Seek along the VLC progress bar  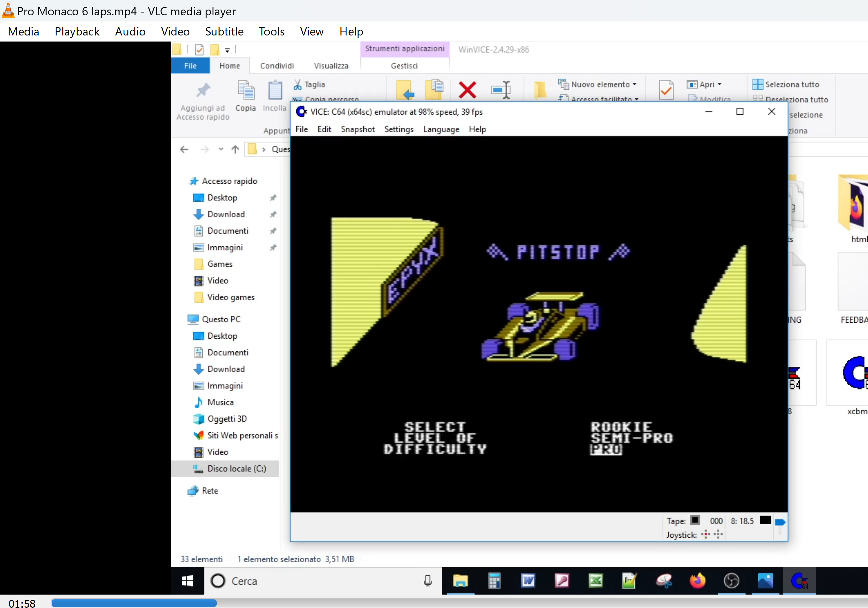(454, 603)
